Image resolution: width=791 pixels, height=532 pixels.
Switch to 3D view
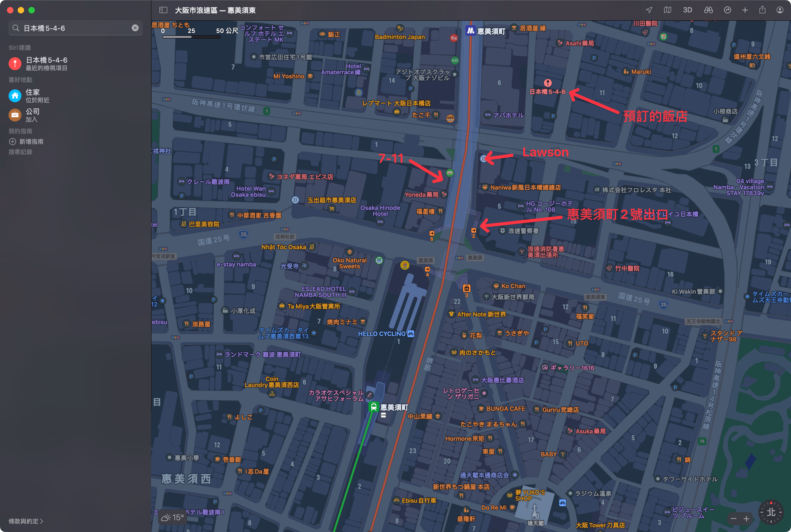pos(687,10)
